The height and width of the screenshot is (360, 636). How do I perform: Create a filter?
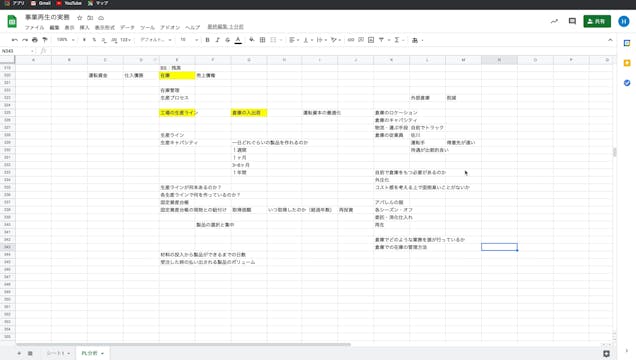[381, 40]
